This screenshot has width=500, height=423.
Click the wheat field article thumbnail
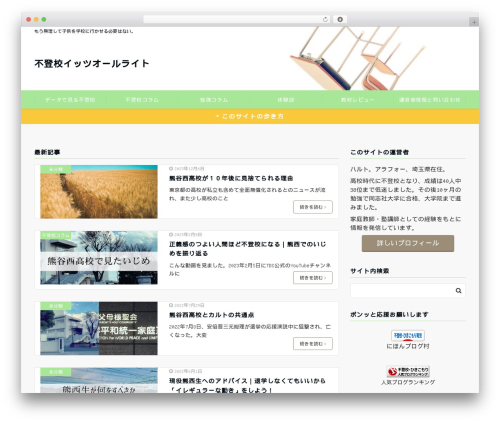tap(99, 192)
